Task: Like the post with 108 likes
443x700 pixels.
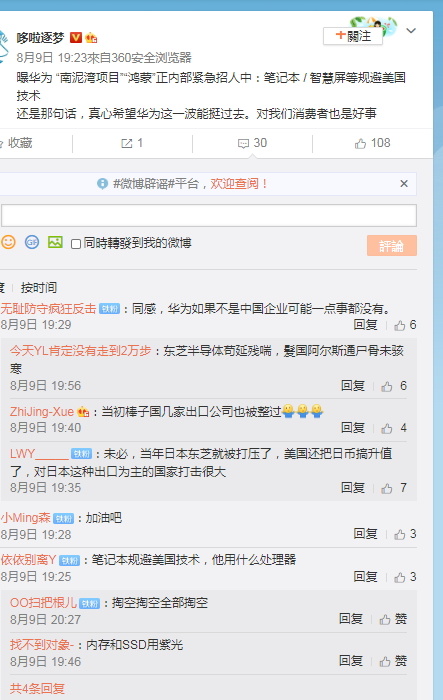Action: [x=372, y=143]
